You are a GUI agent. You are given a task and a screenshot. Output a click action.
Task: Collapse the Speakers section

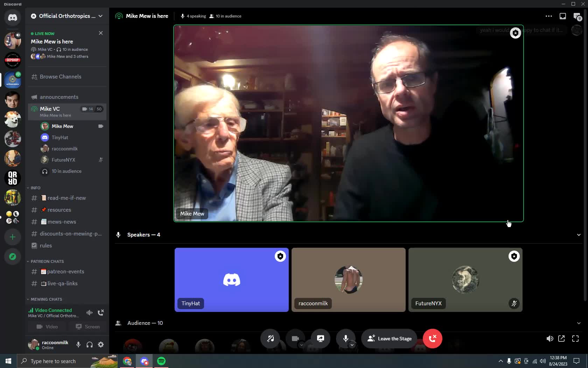point(579,235)
